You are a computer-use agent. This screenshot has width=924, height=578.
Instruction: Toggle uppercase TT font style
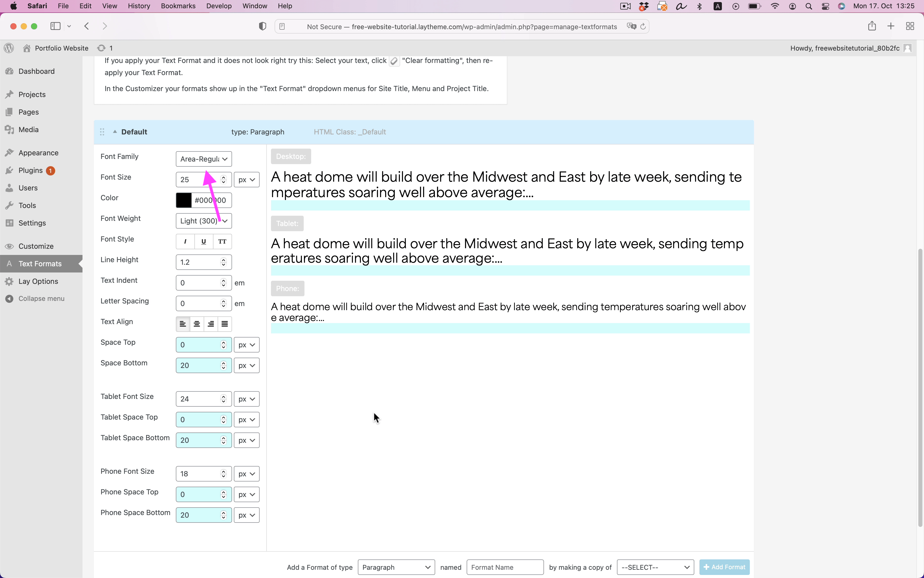[222, 242]
